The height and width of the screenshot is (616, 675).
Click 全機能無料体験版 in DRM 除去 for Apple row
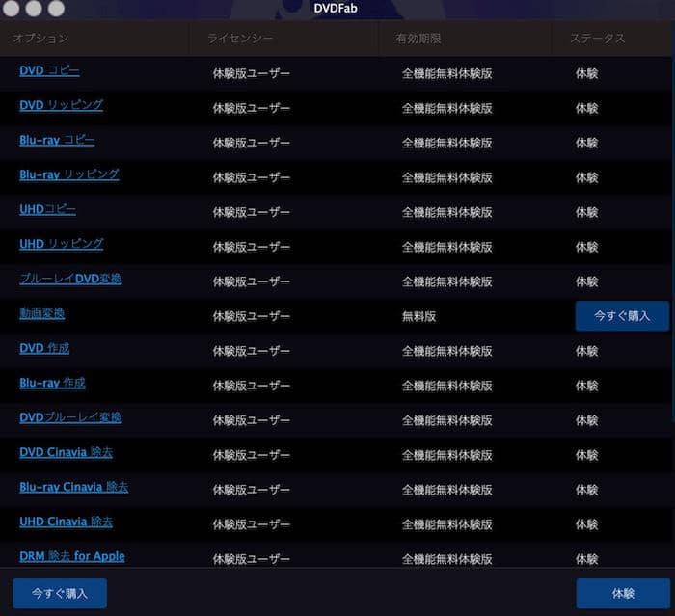[446, 560]
